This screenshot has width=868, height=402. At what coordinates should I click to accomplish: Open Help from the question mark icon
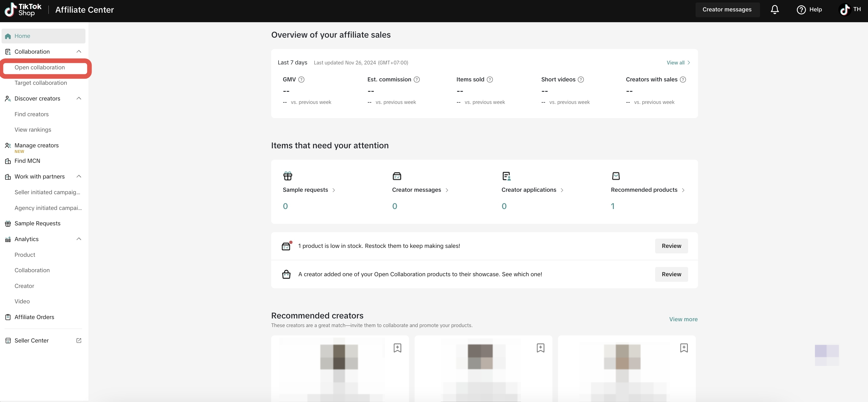(x=801, y=10)
